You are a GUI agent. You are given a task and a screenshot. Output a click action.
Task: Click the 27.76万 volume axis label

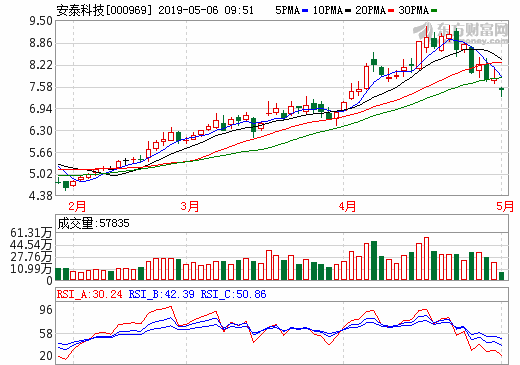click(x=31, y=257)
